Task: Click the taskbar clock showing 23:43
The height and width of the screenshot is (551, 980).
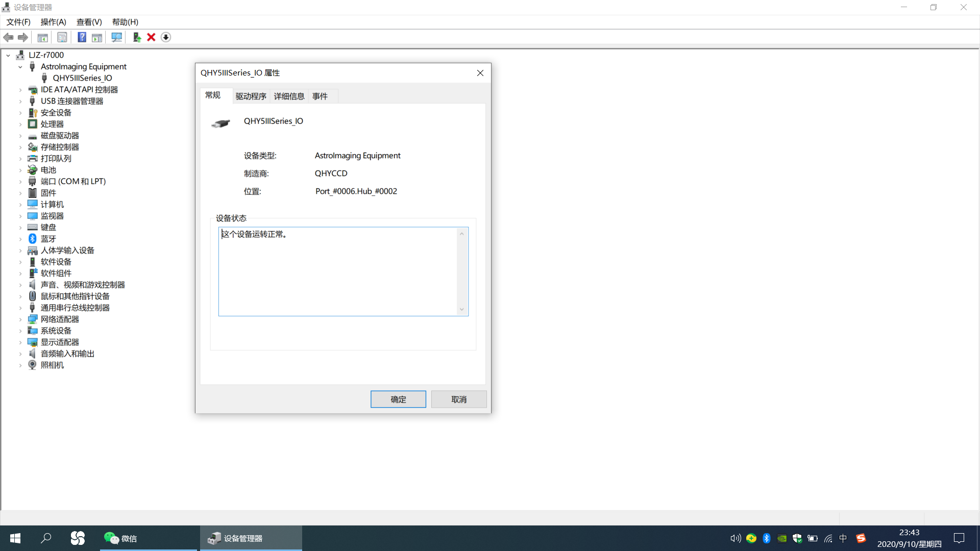Action: click(x=909, y=538)
